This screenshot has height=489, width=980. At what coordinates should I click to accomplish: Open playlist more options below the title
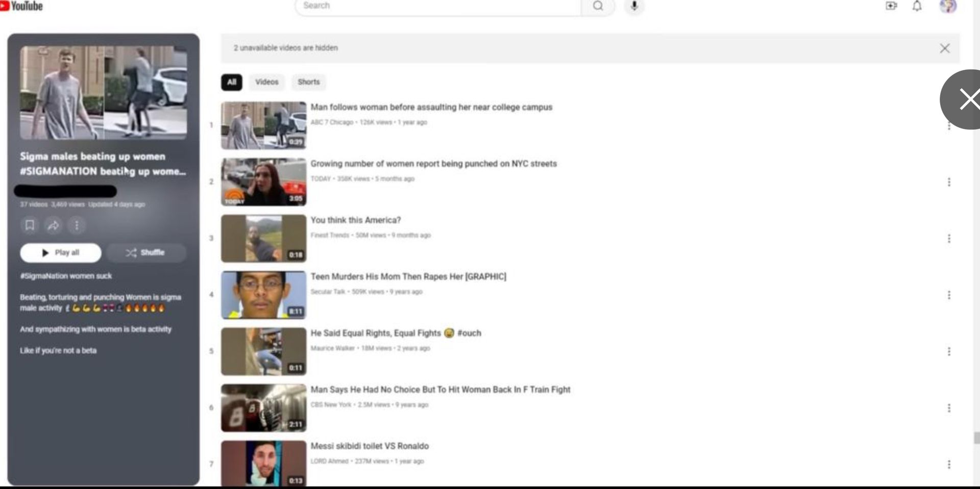(77, 225)
